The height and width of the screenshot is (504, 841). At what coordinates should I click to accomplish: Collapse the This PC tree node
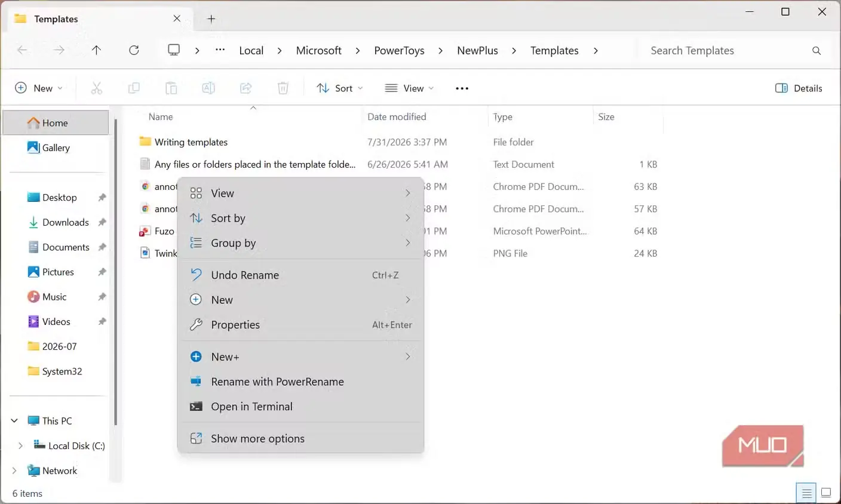[14, 421]
